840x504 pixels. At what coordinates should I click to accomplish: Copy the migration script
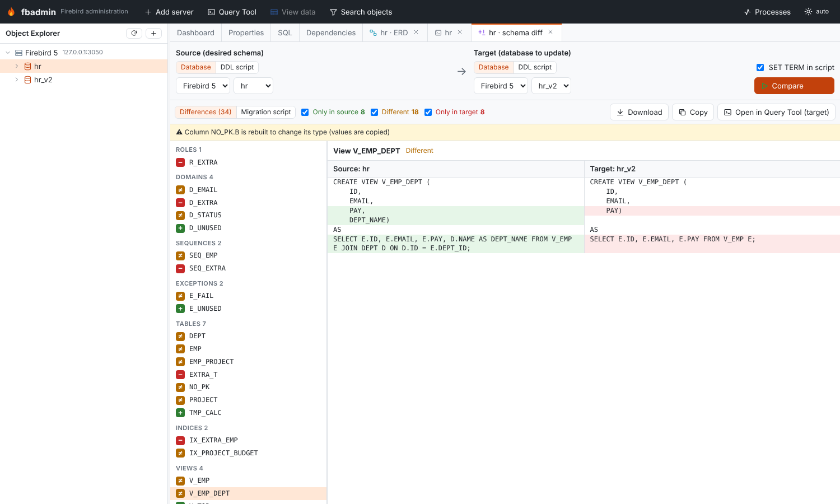[x=693, y=112]
